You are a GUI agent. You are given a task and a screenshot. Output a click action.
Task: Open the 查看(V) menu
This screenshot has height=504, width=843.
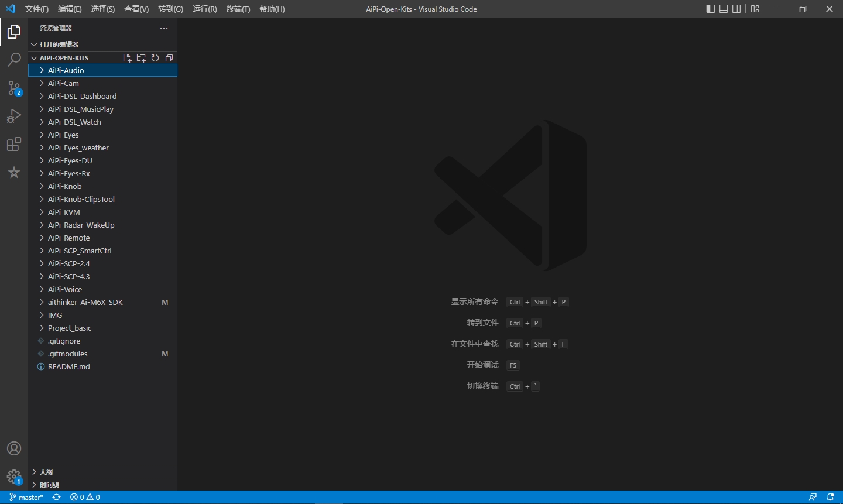136,9
